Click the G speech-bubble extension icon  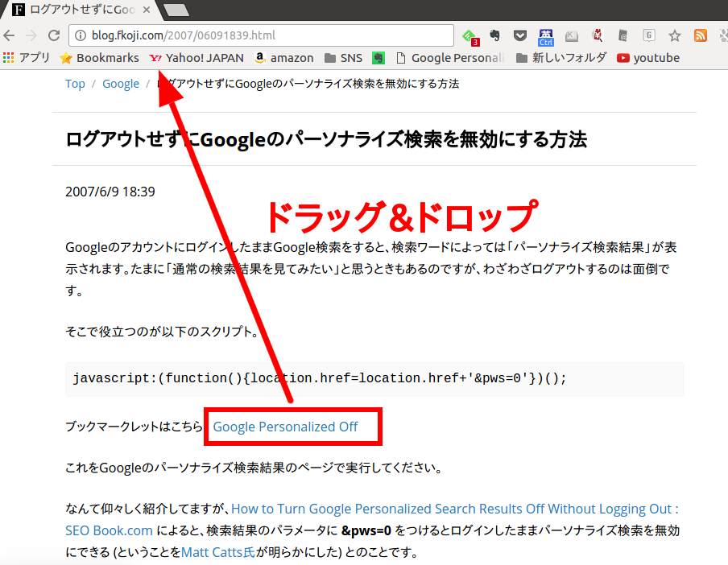click(648, 35)
